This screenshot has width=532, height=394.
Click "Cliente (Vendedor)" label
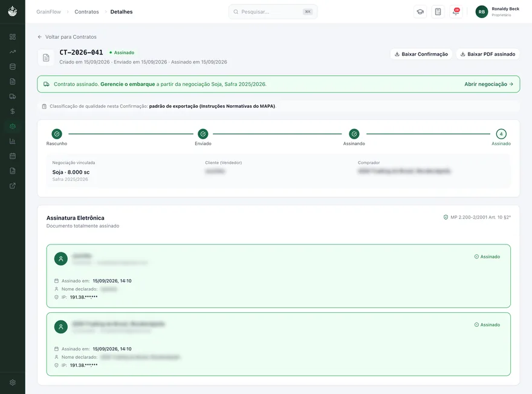(x=223, y=163)
